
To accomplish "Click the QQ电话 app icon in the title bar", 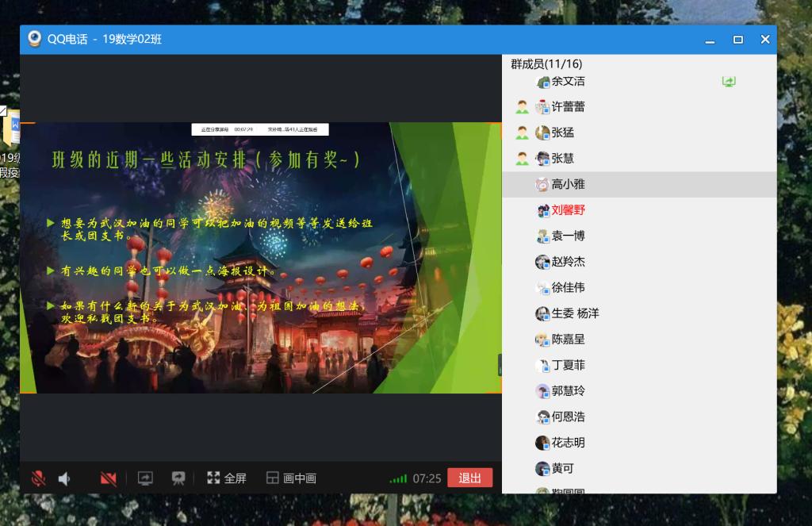I will [35, 39].
